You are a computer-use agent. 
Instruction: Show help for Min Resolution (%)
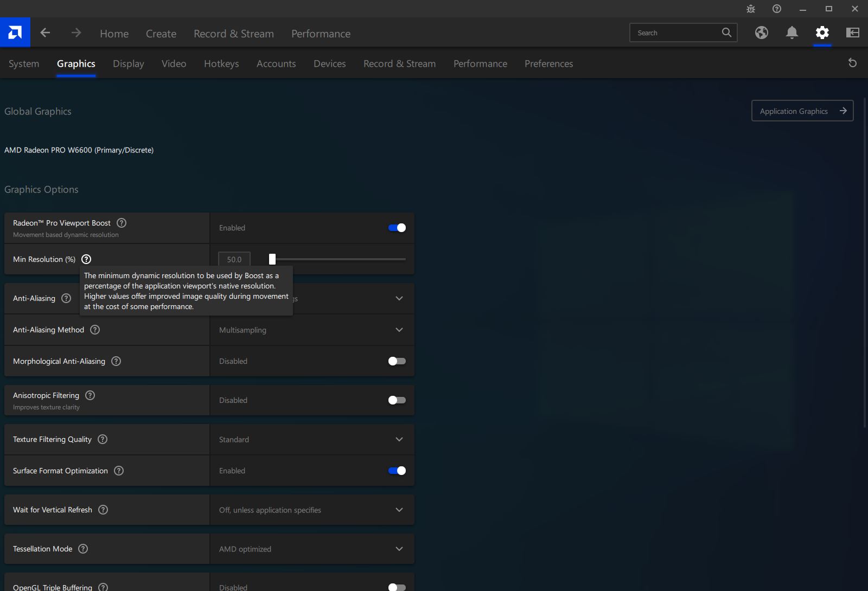[86, 259]
